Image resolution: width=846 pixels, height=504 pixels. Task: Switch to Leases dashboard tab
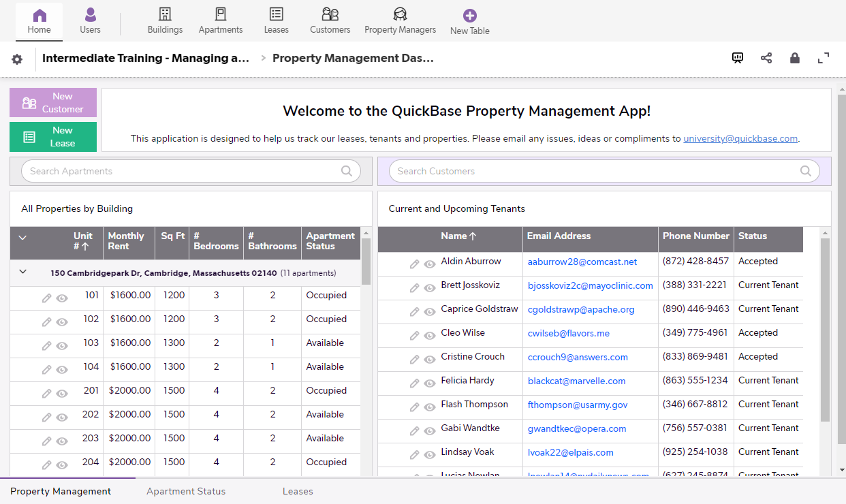[x=298, y=491]
